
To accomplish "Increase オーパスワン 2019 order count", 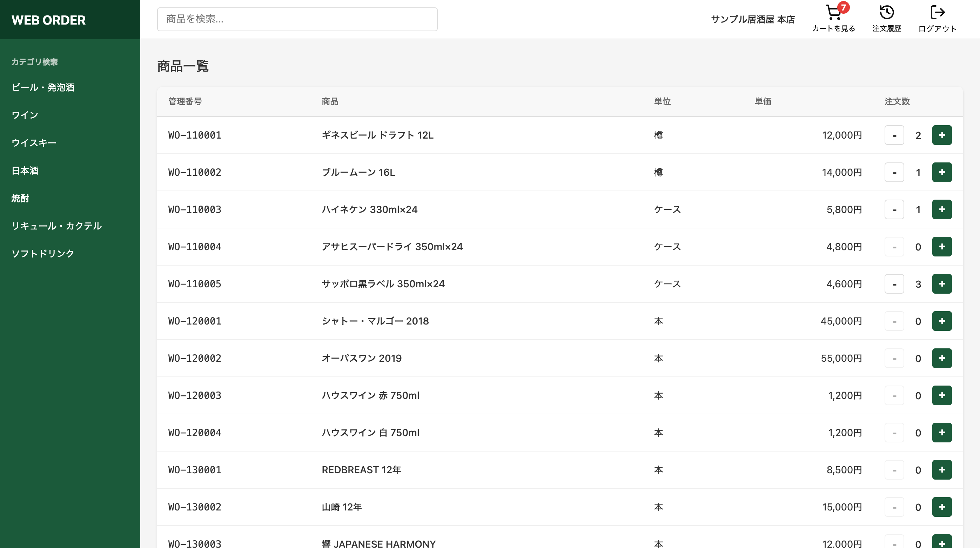I will click(941, 358).
